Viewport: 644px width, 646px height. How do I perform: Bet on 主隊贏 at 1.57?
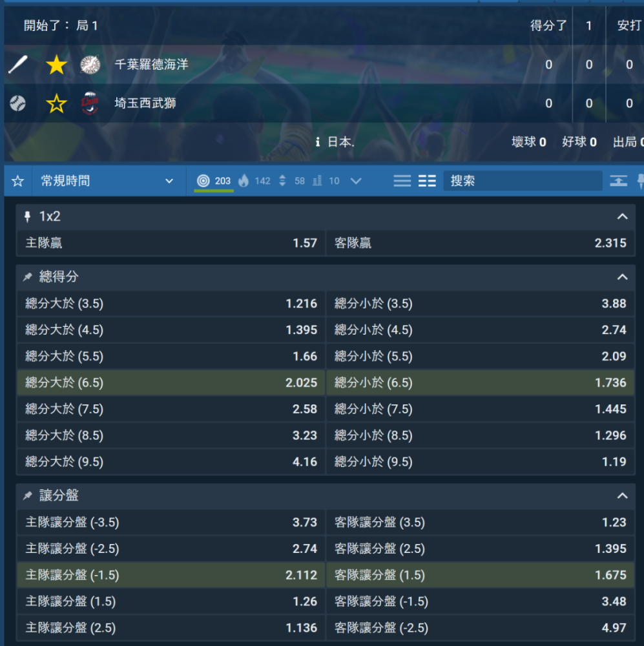tap(171, 244)
